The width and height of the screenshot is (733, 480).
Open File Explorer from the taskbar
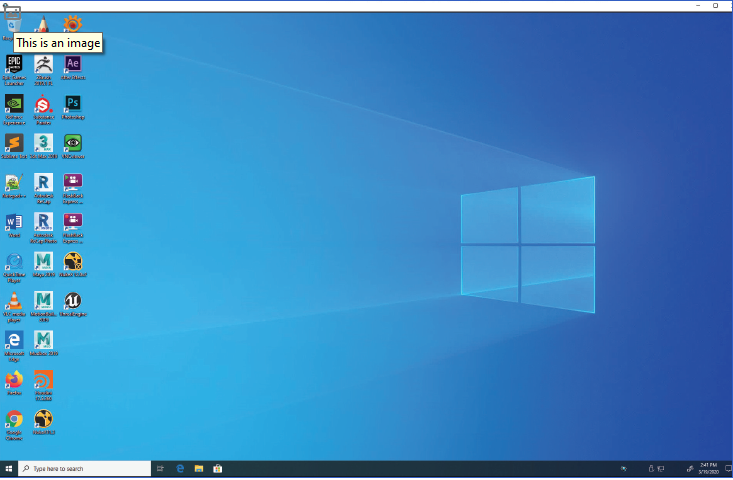(199, 469)
